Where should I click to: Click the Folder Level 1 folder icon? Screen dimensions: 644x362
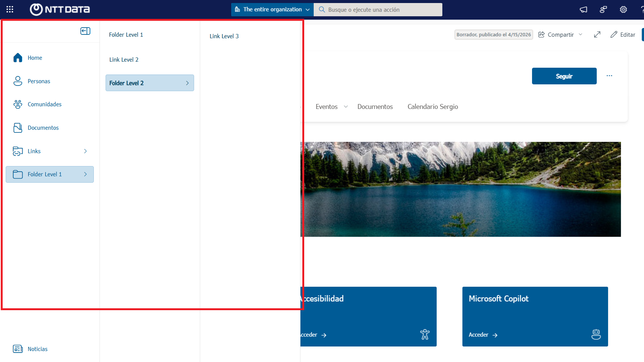point(18,174)
